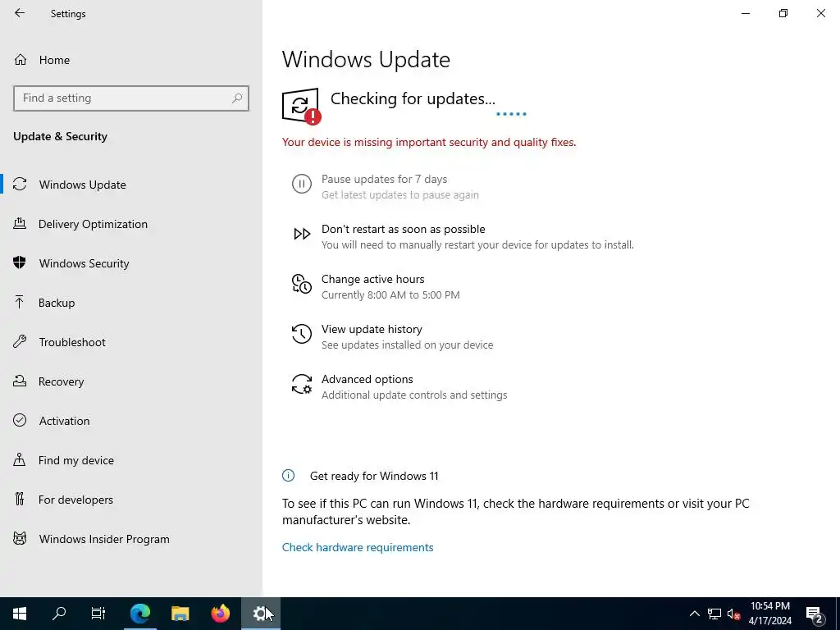Click the update history clock icon
The image size is (840, 630).
tap(302, 334)
